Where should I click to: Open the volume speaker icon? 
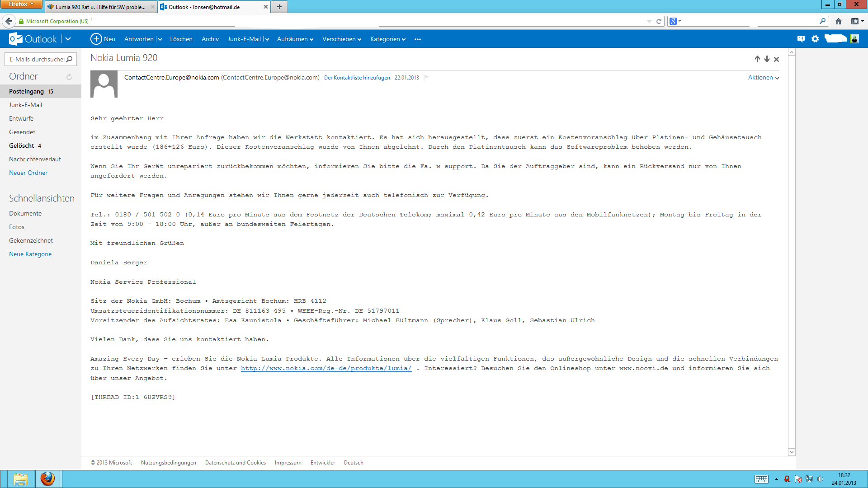tap(820, 479)
